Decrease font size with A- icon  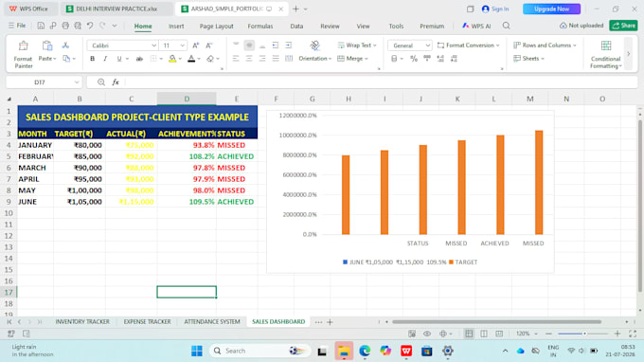pos(208,45)
